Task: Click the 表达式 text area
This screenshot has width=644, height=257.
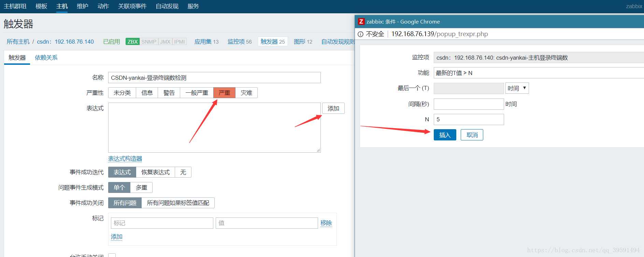Action: click(214, 127)
